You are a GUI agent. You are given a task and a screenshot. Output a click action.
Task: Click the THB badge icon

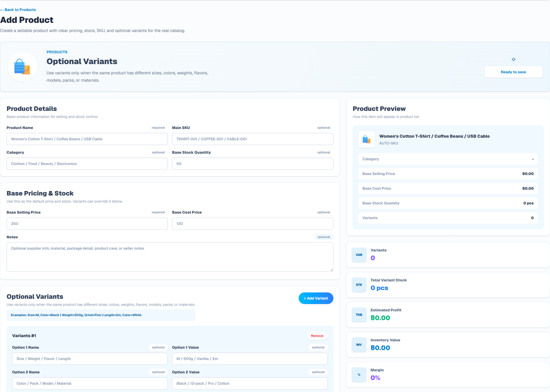tap(359, 315)
